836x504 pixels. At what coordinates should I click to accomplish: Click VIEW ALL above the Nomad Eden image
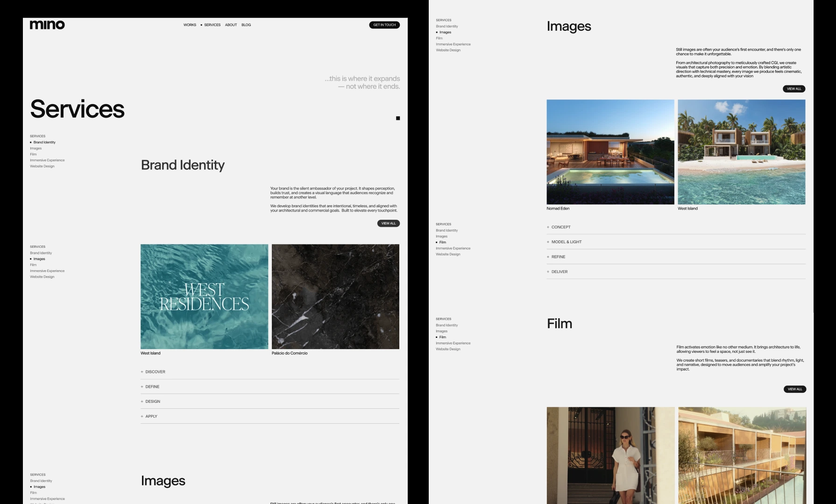click(794, 89)
